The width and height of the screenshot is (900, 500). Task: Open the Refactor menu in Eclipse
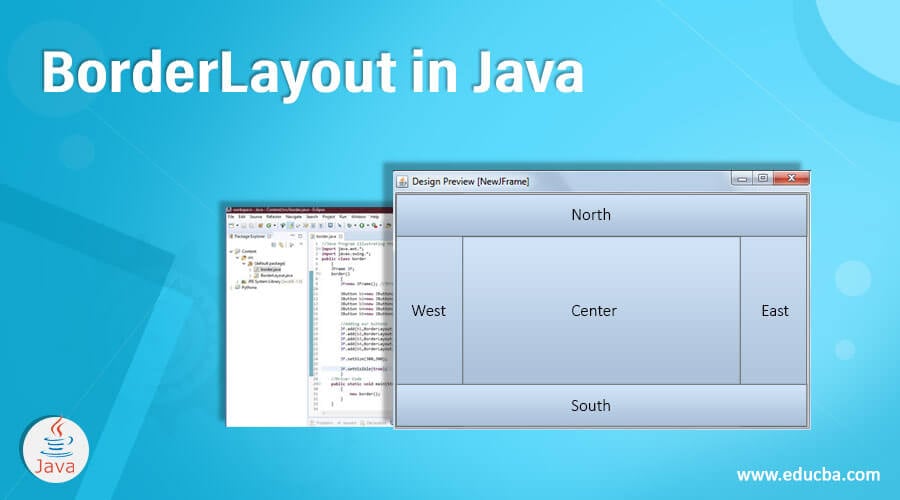[x=274, y=217]
